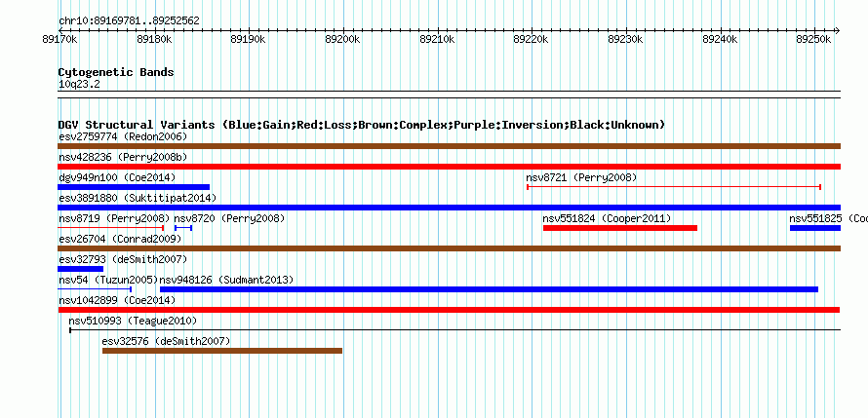The width and height of the screenshot is (868, 418).
Task: Open the nsv54 (Tuzun2005) label
Action: click(108, 280)
